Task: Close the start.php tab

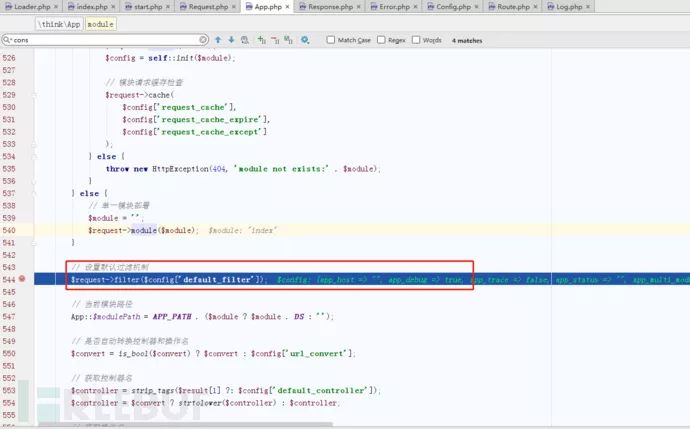Action: [x=168, y=7]
